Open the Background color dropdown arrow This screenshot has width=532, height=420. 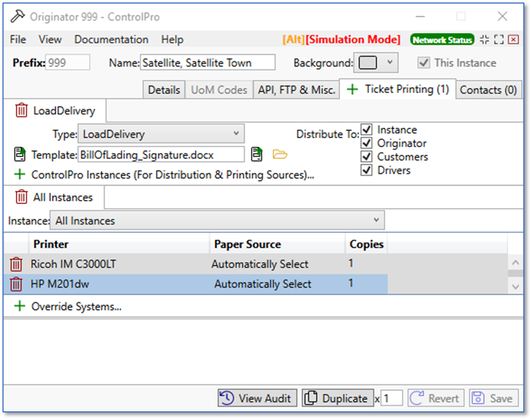click(x=390, y=62)
